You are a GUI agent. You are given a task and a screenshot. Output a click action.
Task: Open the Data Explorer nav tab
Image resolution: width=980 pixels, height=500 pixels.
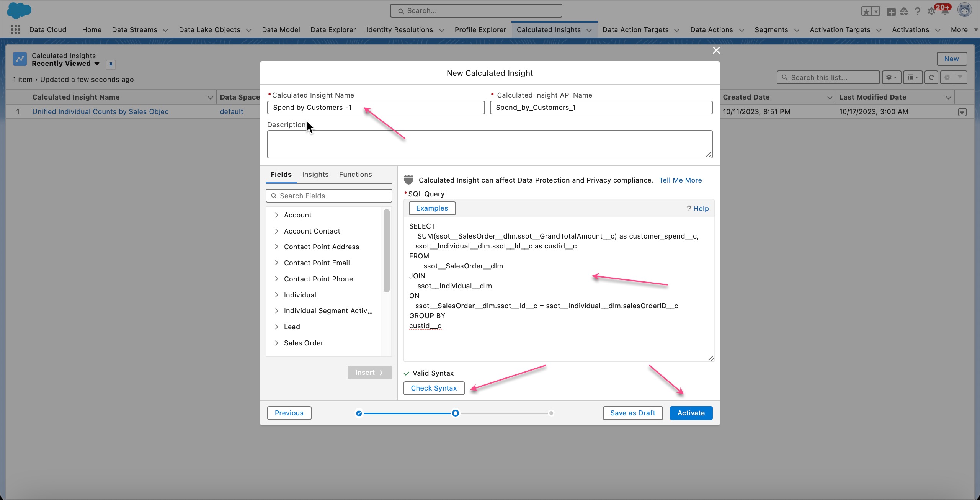[333, 30]
